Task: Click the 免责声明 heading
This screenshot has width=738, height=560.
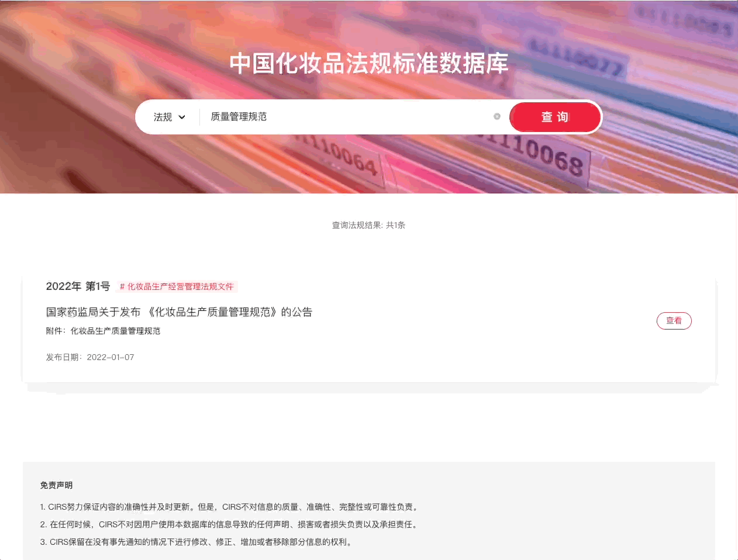Action: click(57, 485)
